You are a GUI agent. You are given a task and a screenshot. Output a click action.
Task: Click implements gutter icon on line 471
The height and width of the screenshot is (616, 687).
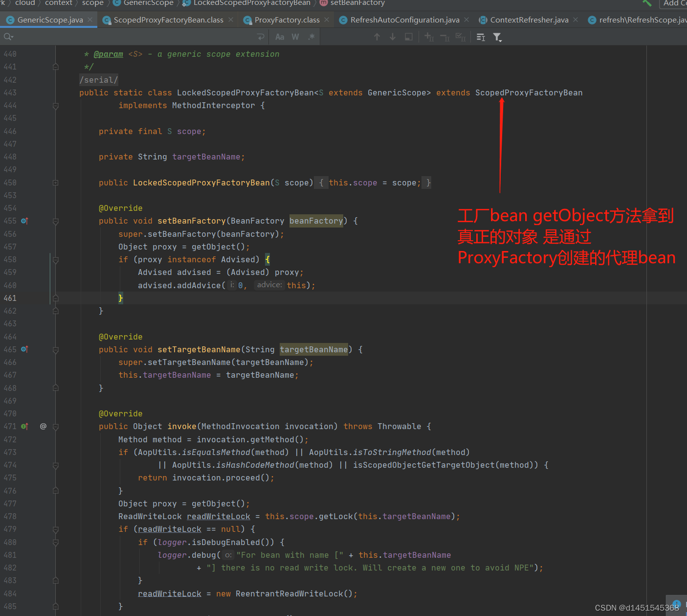tap(24, 427)
